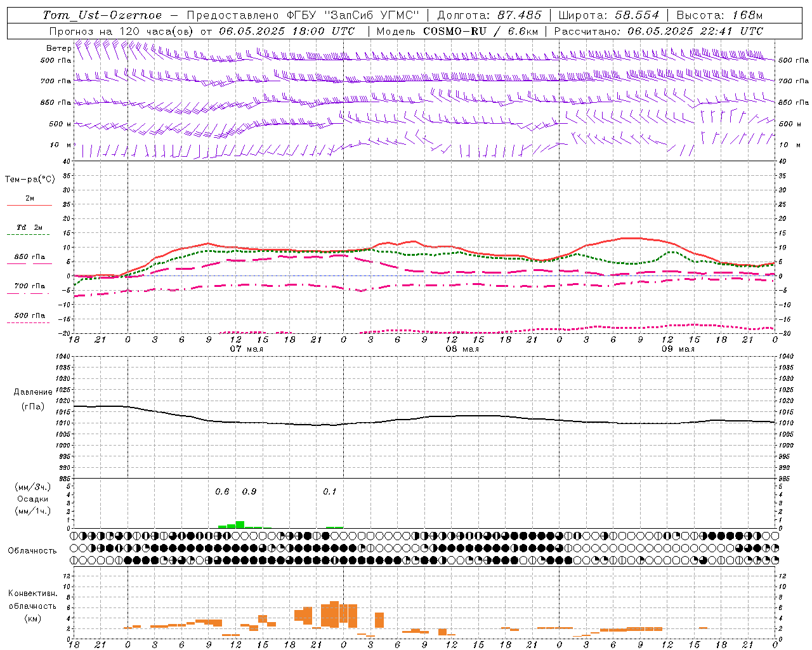Click the Широта: 58.554 value
The height and width of the screenshot is (650, 812).
(609, 15)
